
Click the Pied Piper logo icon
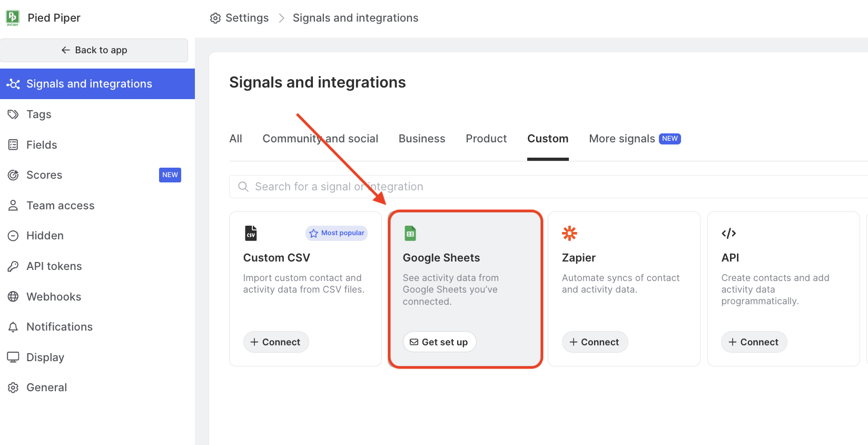pyautogui.click(x=13, y=17)
